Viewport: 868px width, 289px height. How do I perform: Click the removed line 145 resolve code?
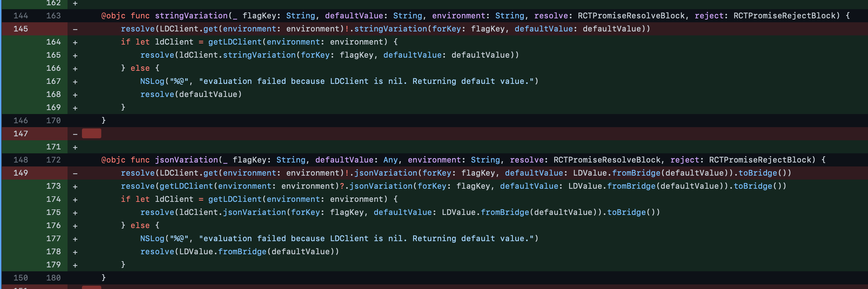(385, 29)
